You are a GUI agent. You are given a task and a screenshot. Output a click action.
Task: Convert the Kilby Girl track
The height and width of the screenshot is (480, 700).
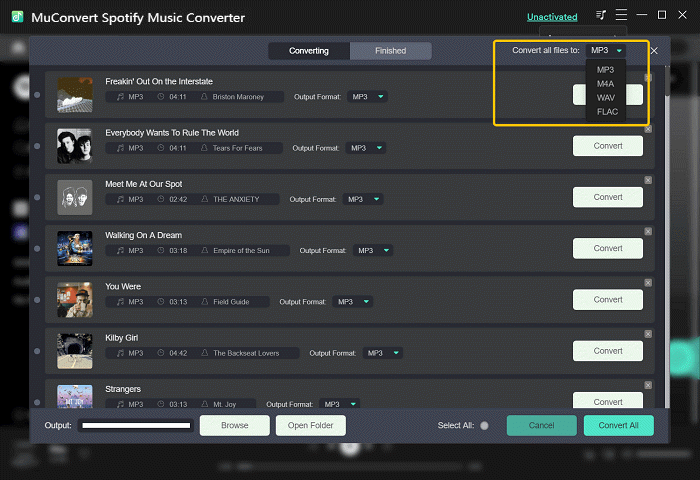pyautogui.click(x=608, y=351)
